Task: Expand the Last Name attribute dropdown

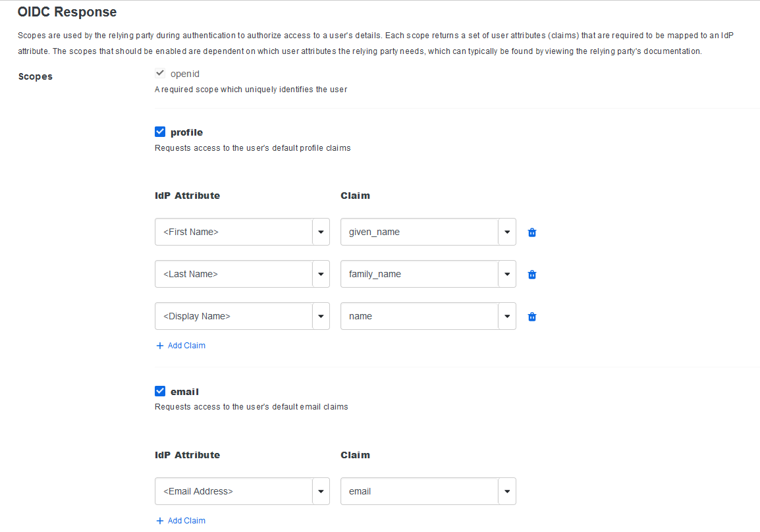Action: pos(321,274)
